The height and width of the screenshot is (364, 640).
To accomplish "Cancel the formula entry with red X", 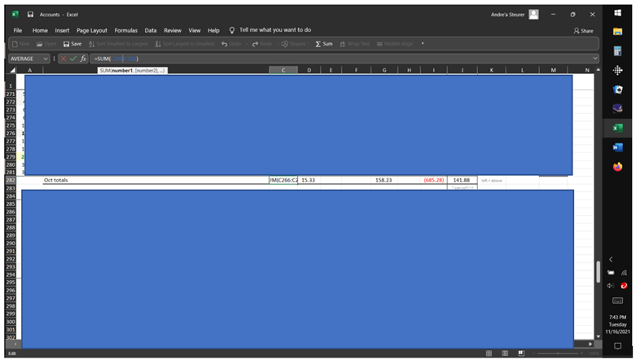I will click(x=64, y=59).
